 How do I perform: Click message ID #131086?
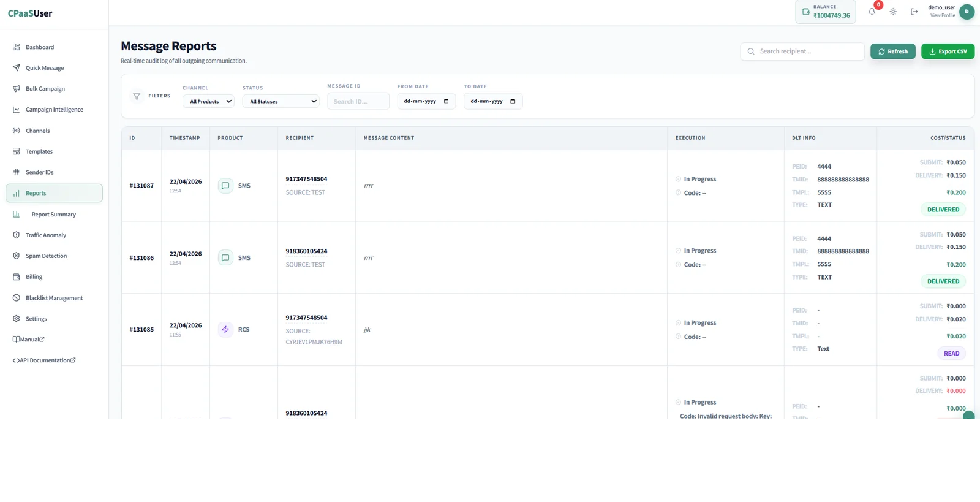[141, 258]
